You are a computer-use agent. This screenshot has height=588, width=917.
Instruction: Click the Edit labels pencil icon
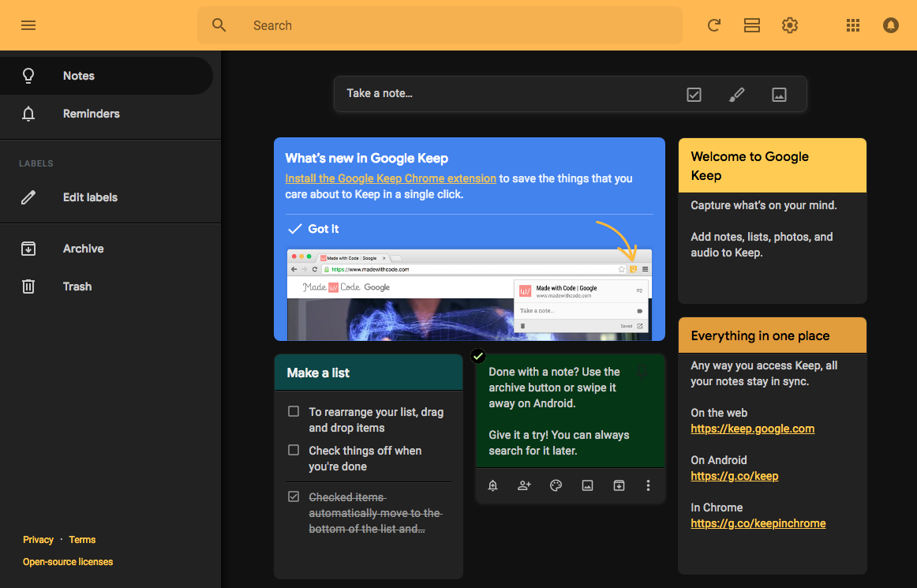click(28, 197)
